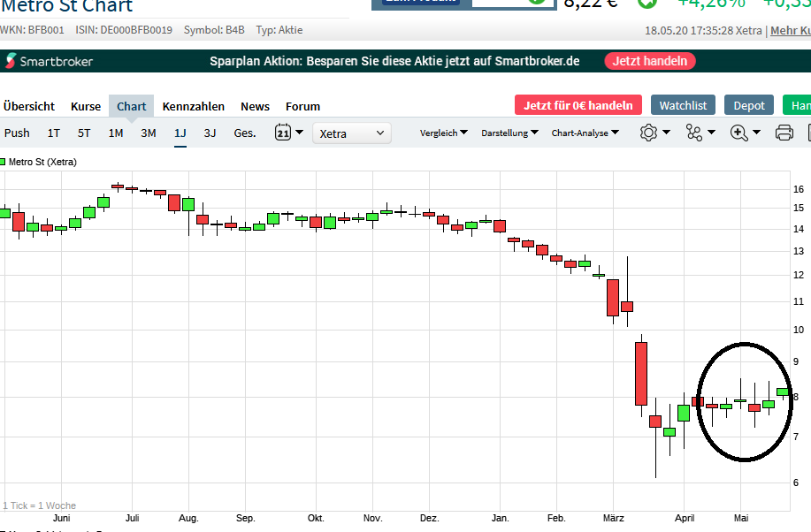The image size is (811, 532).
Task: Expand the Chart-Analyse dropdown
Action: click(x=585, y=133)
